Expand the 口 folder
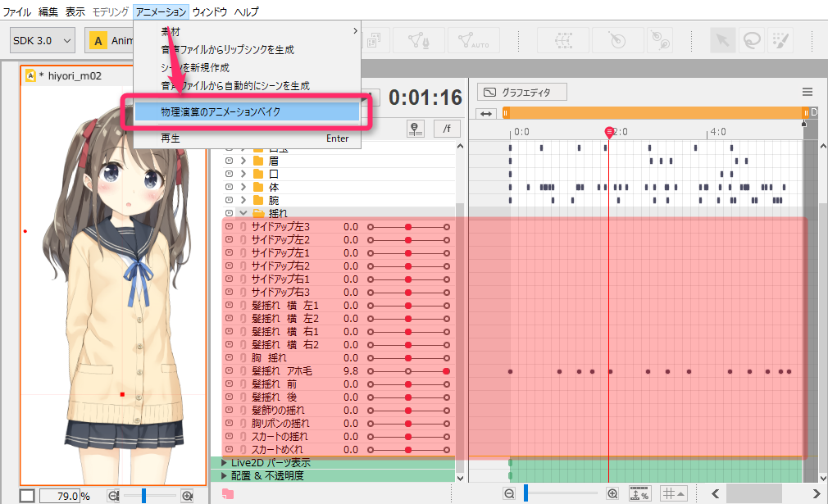 pos(243,173)
